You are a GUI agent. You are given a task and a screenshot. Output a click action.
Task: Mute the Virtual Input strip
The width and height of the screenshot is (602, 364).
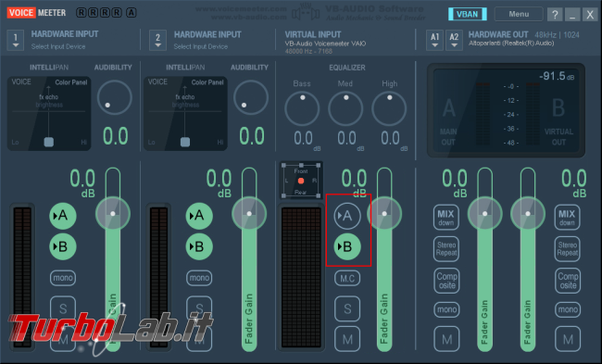click(x=347, y=339)
